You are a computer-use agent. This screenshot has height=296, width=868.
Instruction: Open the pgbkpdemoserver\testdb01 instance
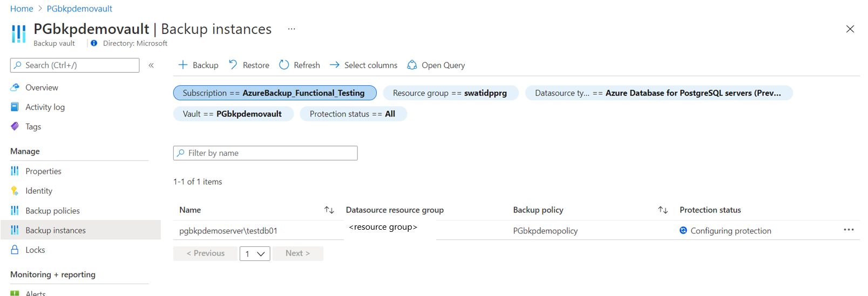[x=228, y=231]
